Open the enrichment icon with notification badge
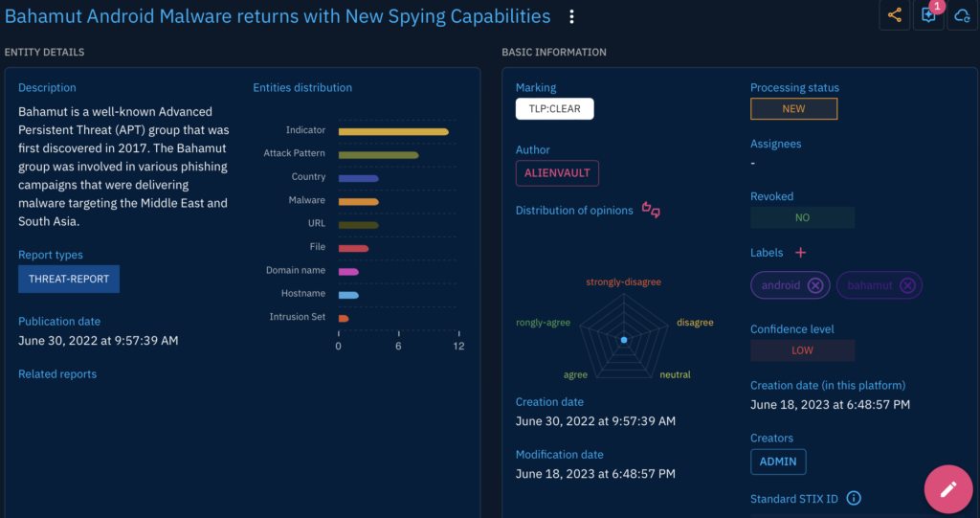 click(x=928, y=15)
